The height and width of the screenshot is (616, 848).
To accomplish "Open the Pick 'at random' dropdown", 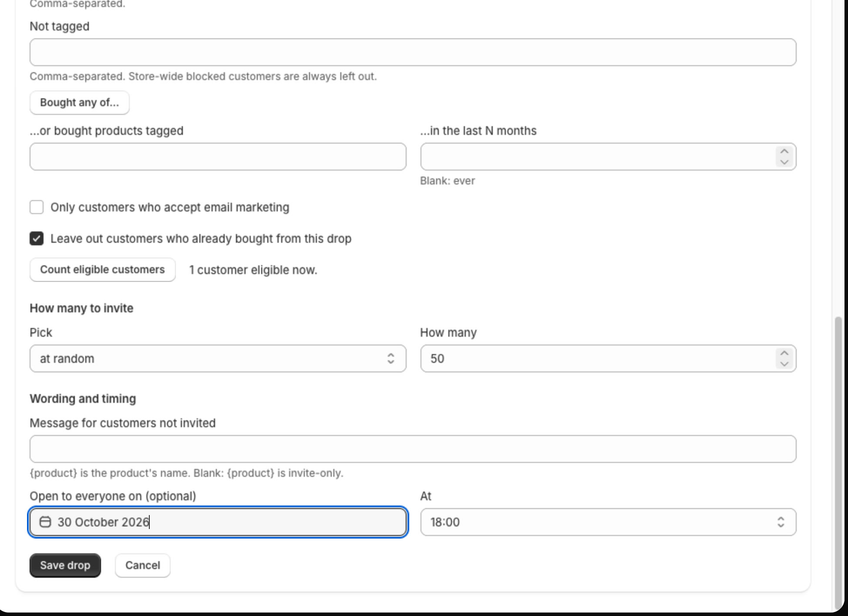I will (x=218, y=358).
